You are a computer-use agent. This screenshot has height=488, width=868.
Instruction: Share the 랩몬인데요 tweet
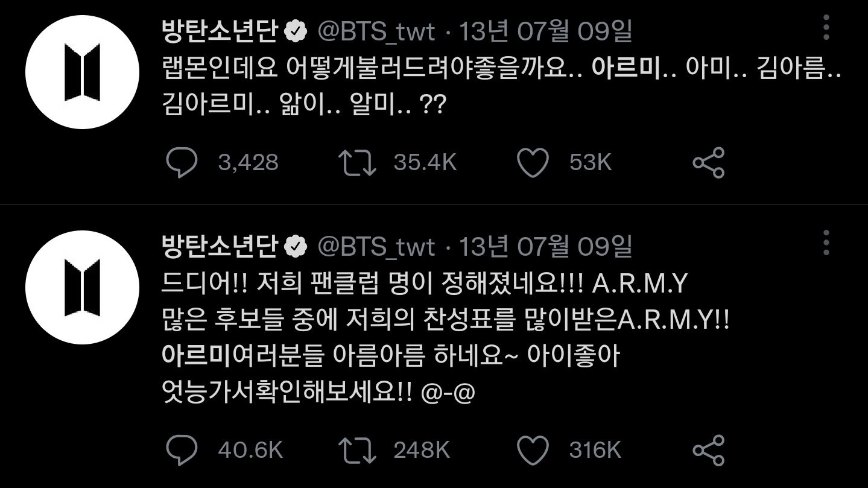708,163
